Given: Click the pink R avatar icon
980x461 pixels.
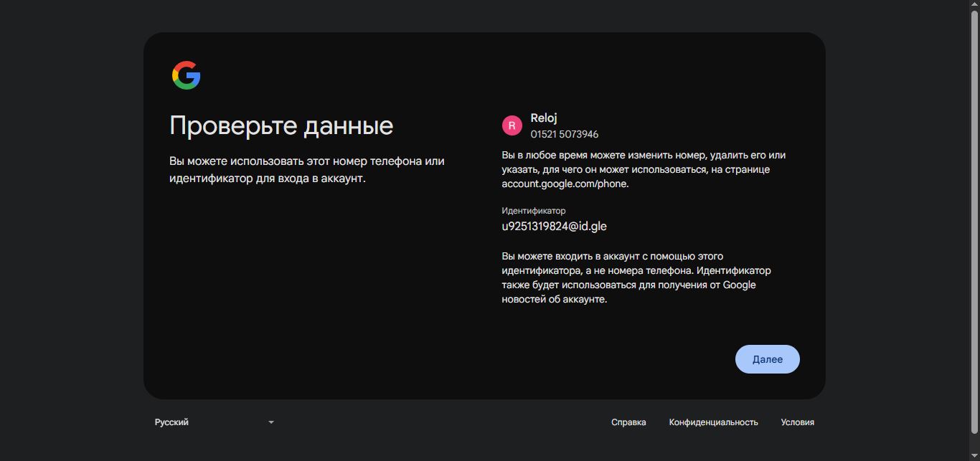Looking at the screenshot, I should (512, 125).
